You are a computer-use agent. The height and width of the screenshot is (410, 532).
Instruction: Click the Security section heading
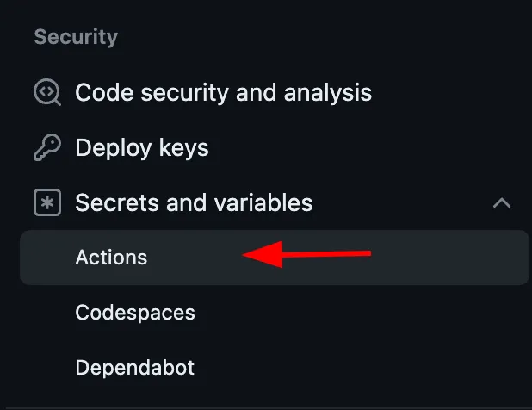[76, 37]
